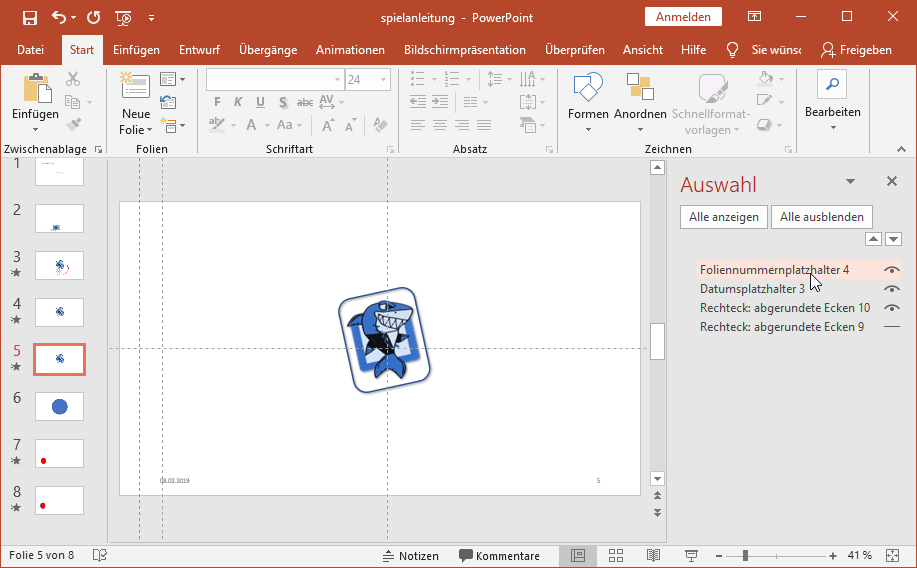
Task: Justify text in Absatz
Action: 484,125
